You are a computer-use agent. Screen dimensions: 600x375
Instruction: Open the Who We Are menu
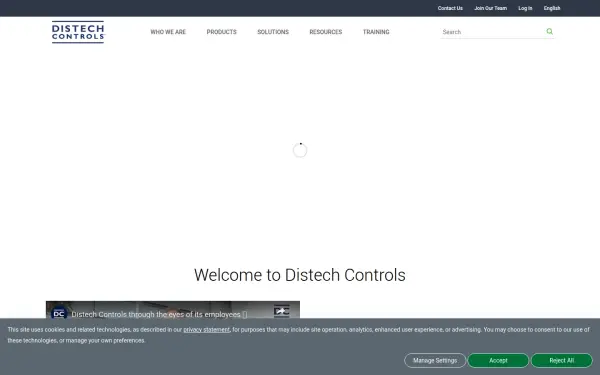(168, 32)
